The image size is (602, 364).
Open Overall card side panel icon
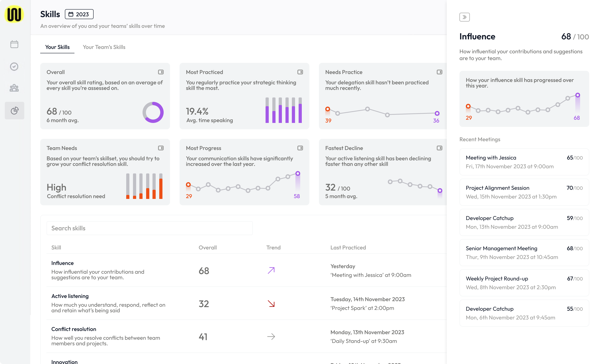coord(160,72)
